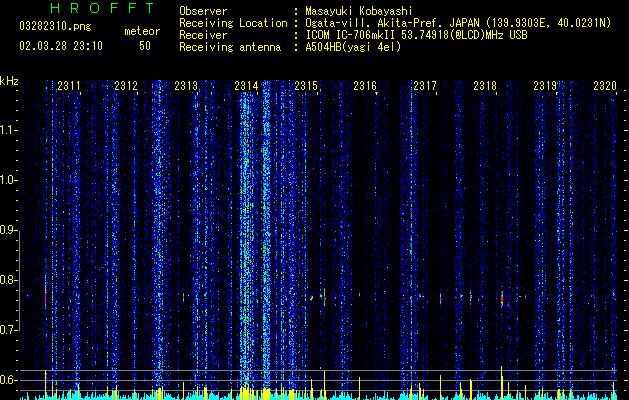Click the observer name Masayuki Kobayashi
Screen dimensions: 629x400
(359, 11)
